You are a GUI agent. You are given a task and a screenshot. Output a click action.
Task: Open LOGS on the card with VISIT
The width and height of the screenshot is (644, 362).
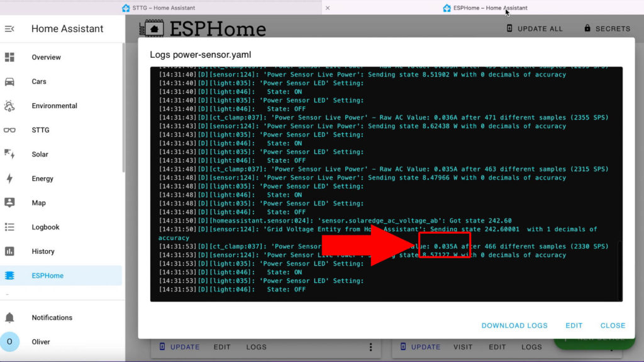(532, 347)
